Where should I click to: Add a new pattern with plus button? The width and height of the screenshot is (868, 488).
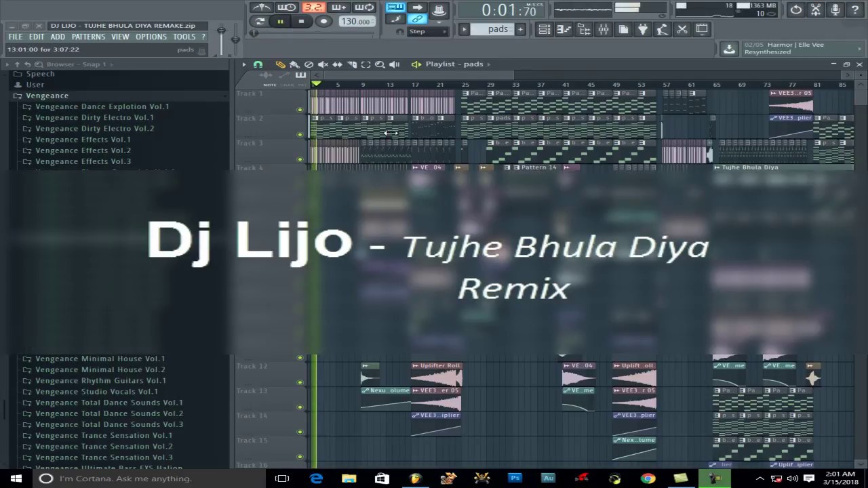(x=519, y=29)
